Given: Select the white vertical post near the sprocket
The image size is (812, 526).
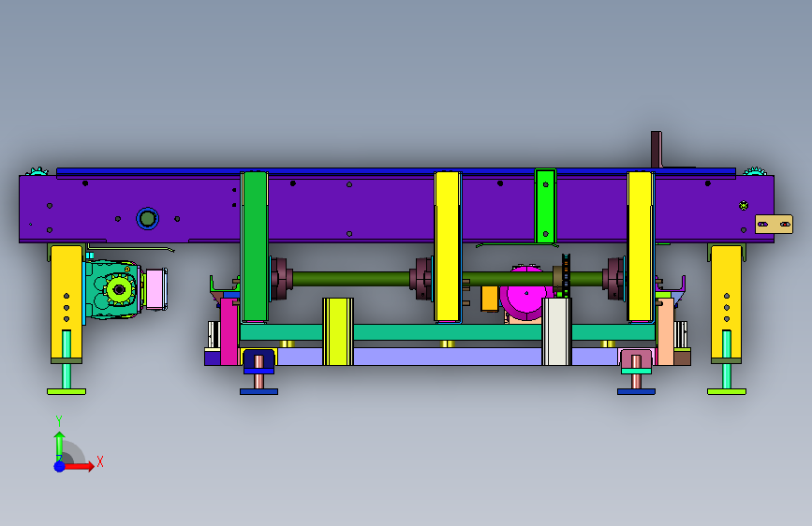Looking at the screenshot, I should pyautogui.click(x=556, y=331).
